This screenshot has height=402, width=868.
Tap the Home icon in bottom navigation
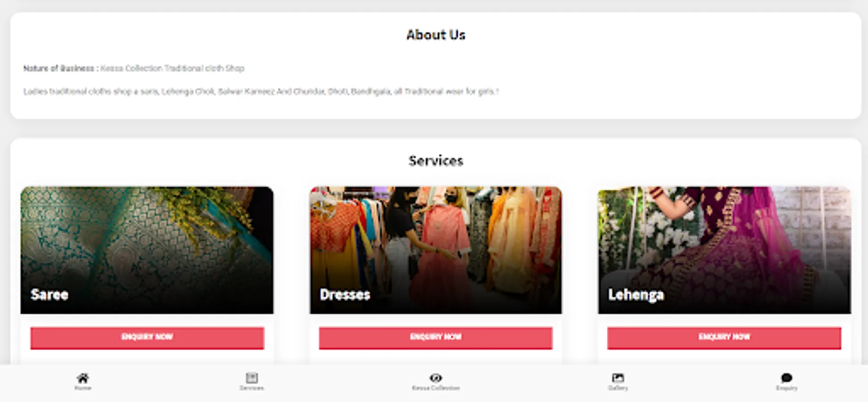click(83, 378)
